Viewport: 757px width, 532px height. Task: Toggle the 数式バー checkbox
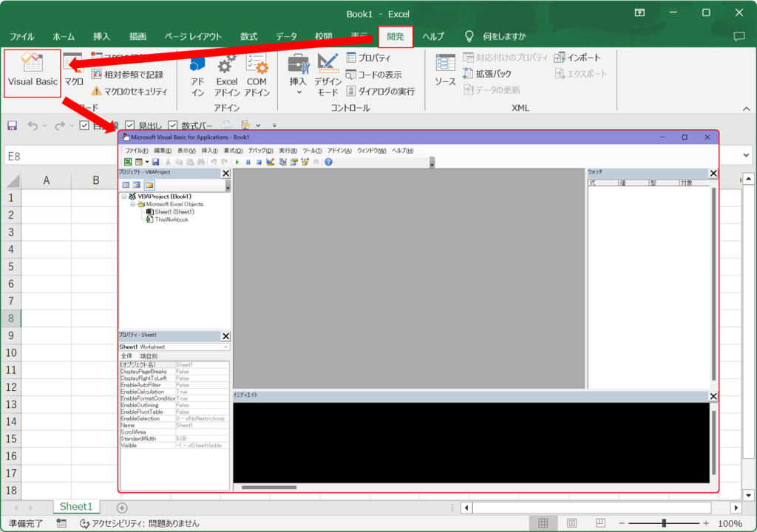pyautogui.click(x=173, y=126)
